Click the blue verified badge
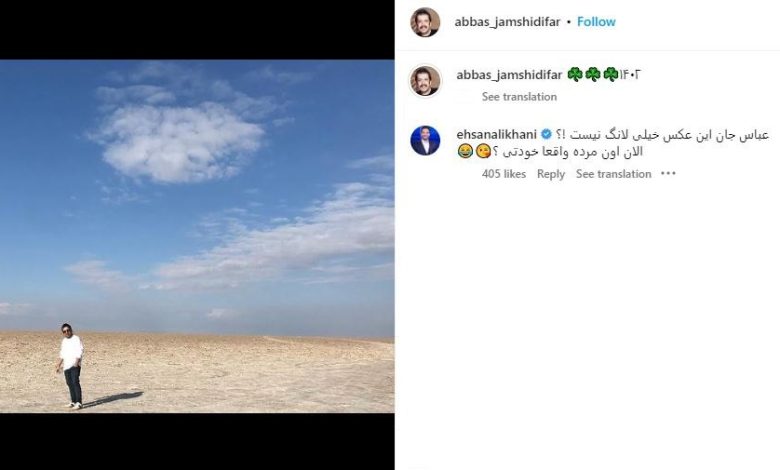Viewport: 780px width, 470px height. tap(546, 134)
